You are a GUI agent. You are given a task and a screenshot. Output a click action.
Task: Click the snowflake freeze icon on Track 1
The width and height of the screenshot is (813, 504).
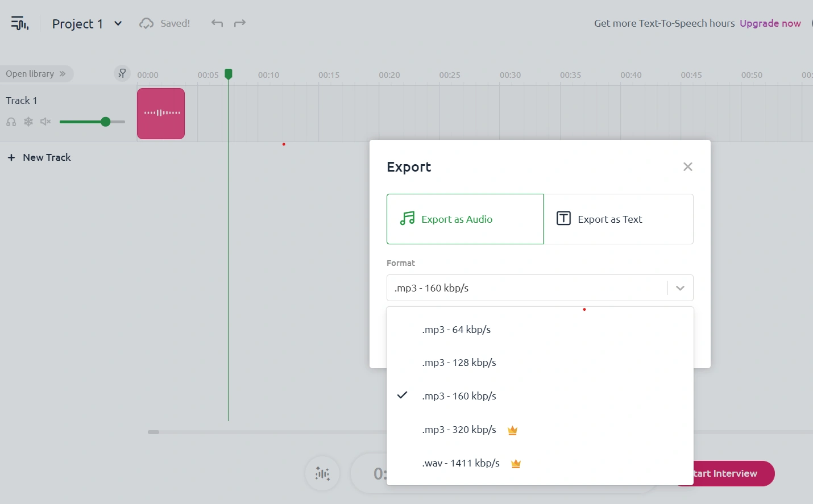point(28,122)
